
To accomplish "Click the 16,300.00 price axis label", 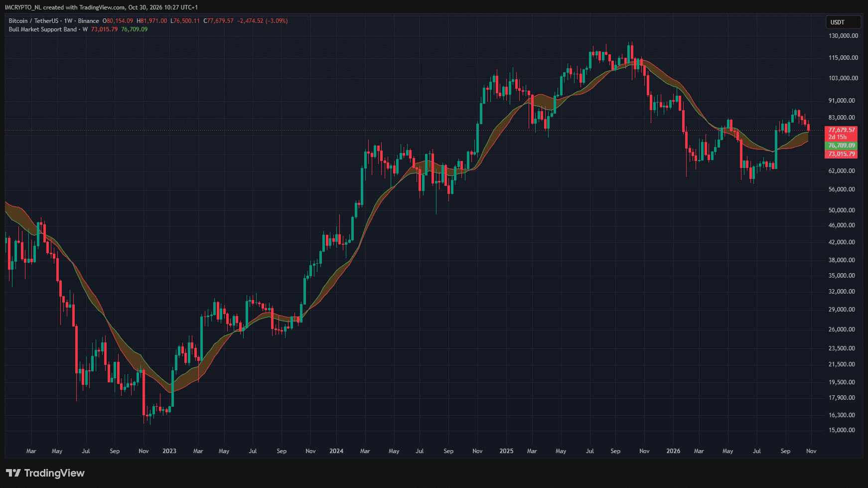I will point(842,415).
